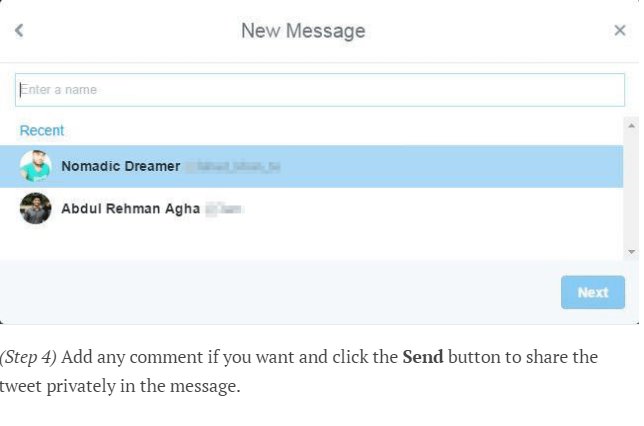This screenshot has height=426, width=644.
Task: Click the empty footer area left of Next
Action: tap(280, 292)
